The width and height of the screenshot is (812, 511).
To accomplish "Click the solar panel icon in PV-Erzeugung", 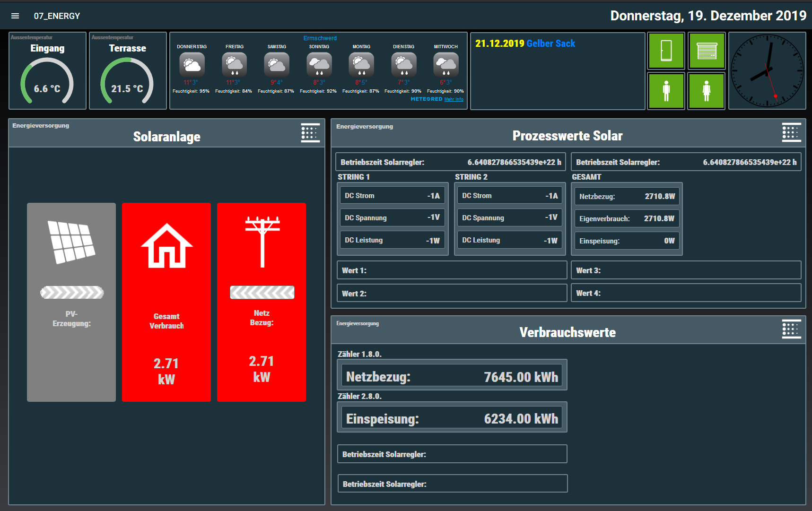I will pyautogui.click(x=71, y=242).
